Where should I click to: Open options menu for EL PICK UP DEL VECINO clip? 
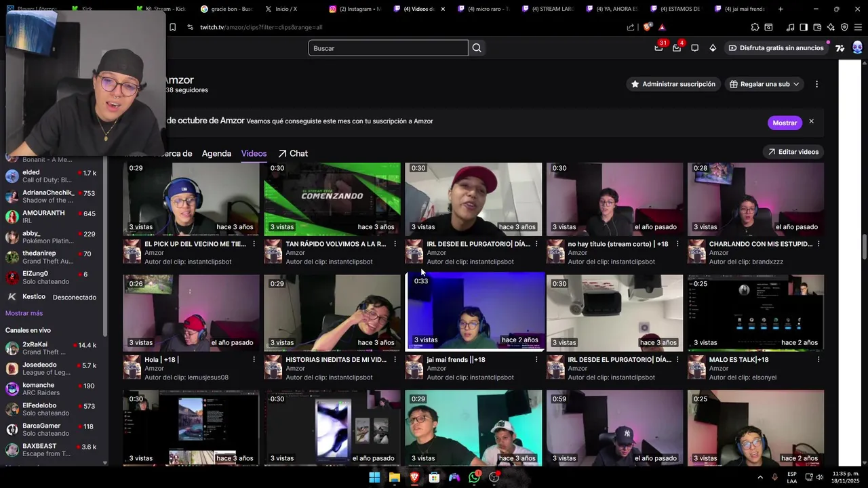[x=254, y=244]
